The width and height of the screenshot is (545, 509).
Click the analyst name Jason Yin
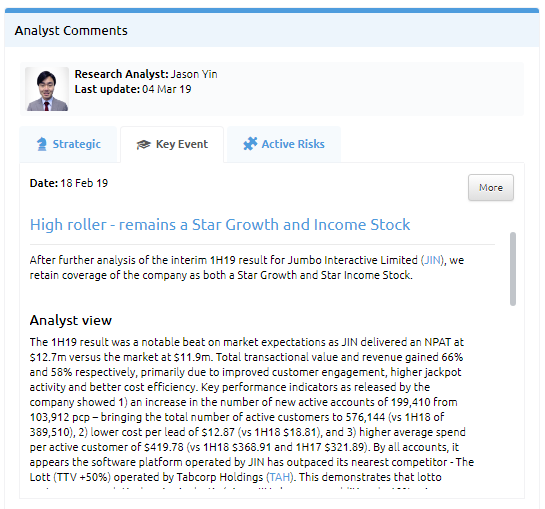[x=194, y=74]
